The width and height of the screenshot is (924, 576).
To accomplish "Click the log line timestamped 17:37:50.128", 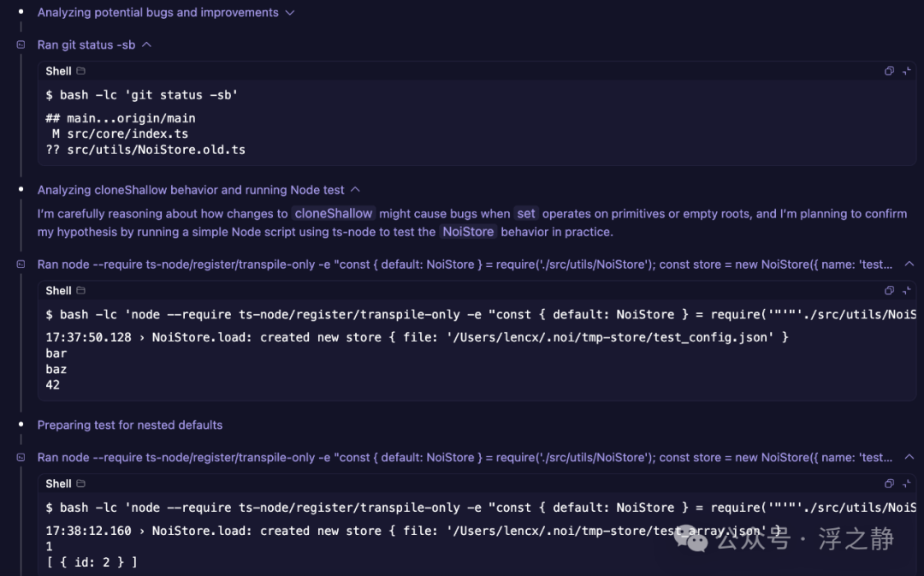I will click(417, 337).
